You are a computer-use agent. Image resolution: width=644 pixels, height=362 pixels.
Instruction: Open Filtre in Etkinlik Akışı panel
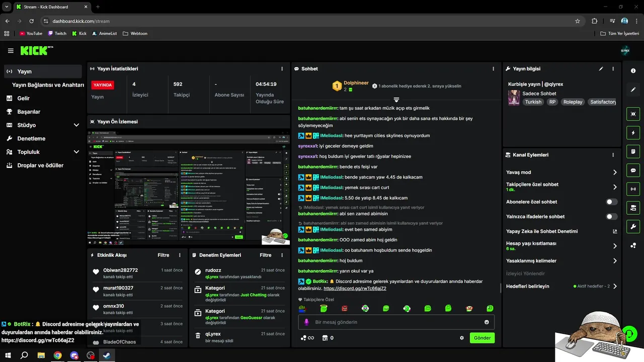point(164,255)
